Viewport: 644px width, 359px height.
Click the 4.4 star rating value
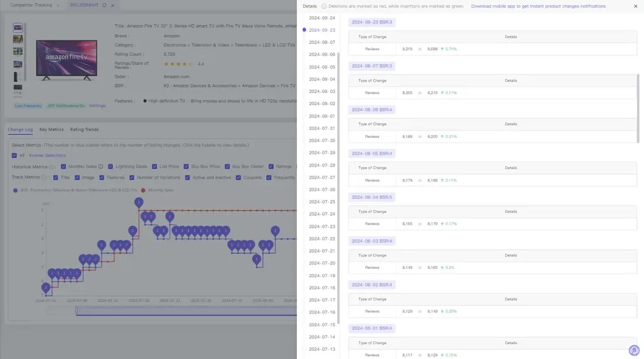click(x=201, y=64)
